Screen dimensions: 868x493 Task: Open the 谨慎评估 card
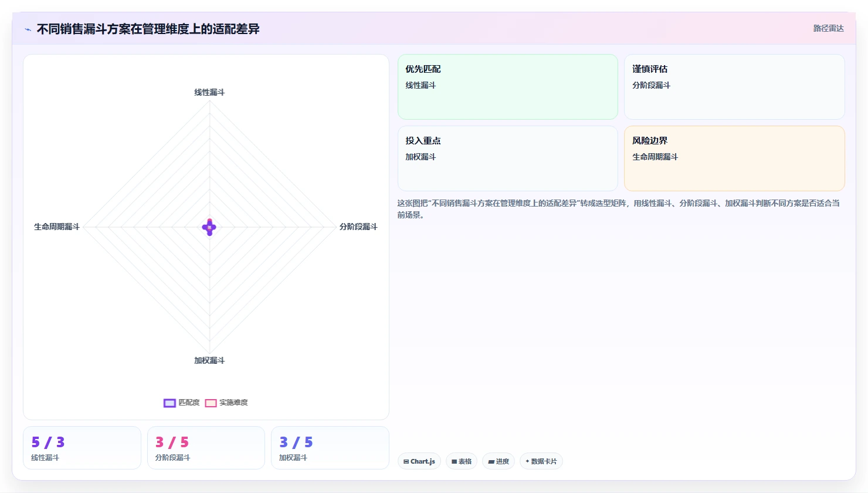(x=734, y=87)
